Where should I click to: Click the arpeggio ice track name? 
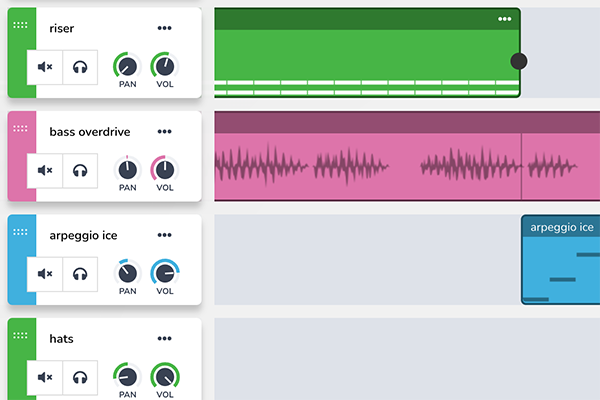pyautogui.click(x=83, y=235)
